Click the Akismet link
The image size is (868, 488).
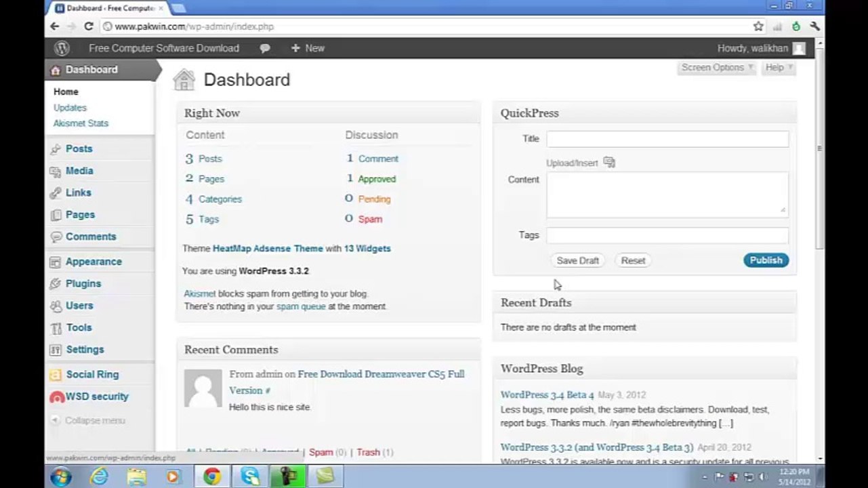click(200, 294)
